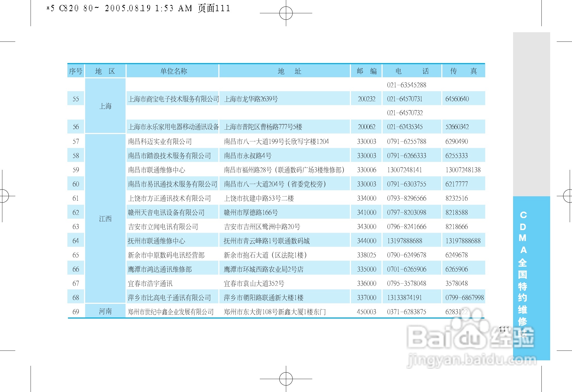Click the page number 111
The height and width of the screenshot is (392, 572).
pos(504,329)
